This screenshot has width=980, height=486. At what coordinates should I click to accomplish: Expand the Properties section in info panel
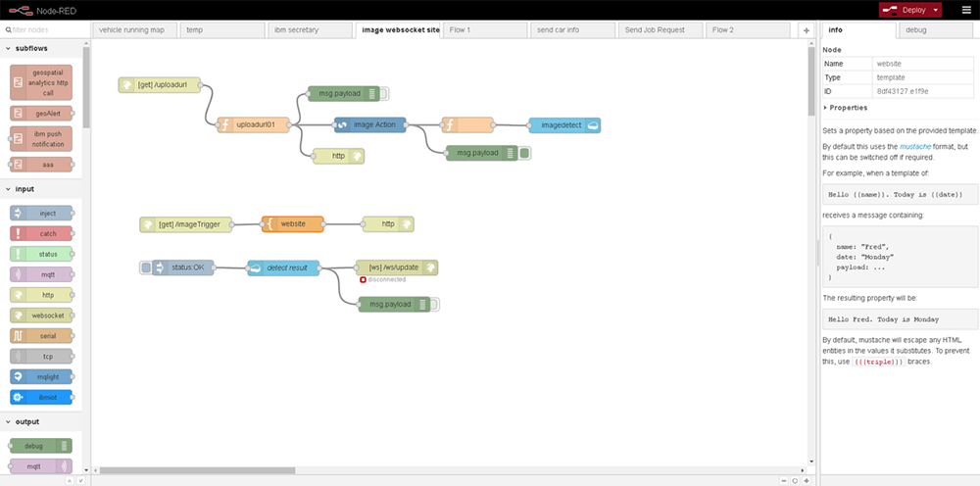(x=846, y=108)
